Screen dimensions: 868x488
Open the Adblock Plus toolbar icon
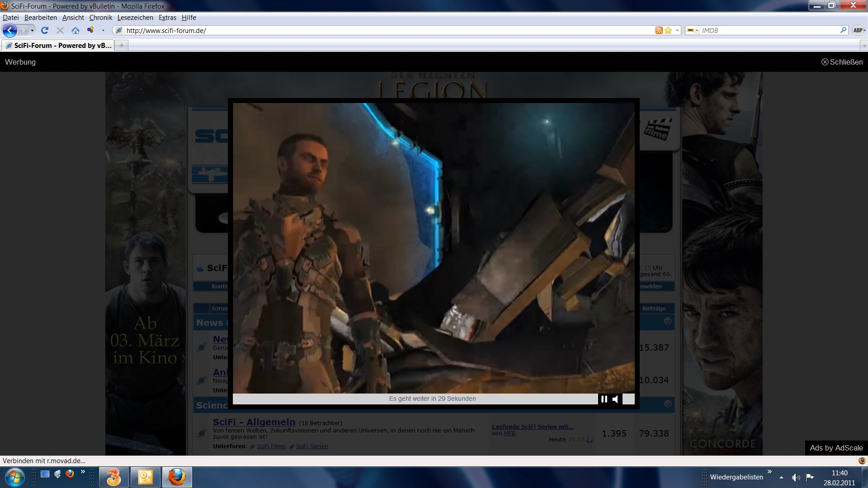(x=858, y=30)
